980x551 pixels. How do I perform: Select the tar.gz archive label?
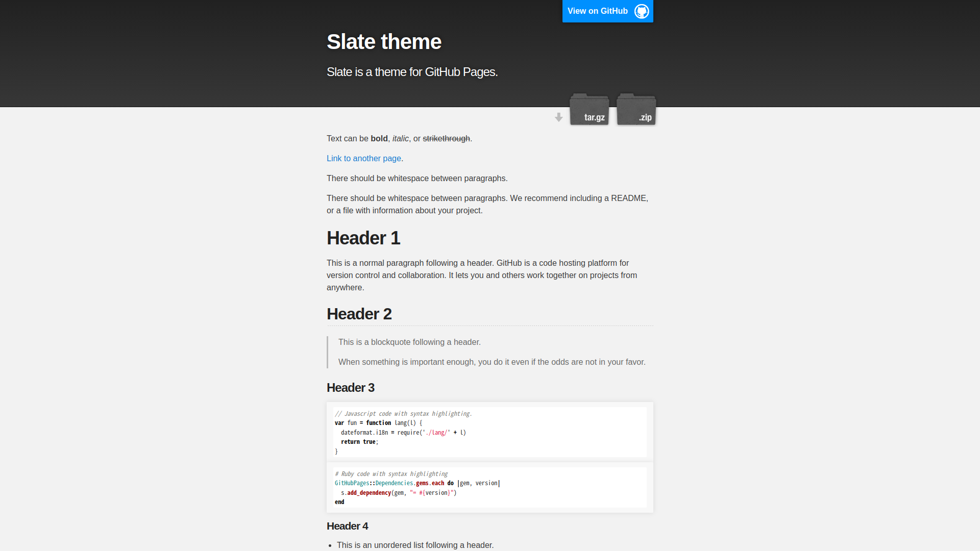click(594, 117)
